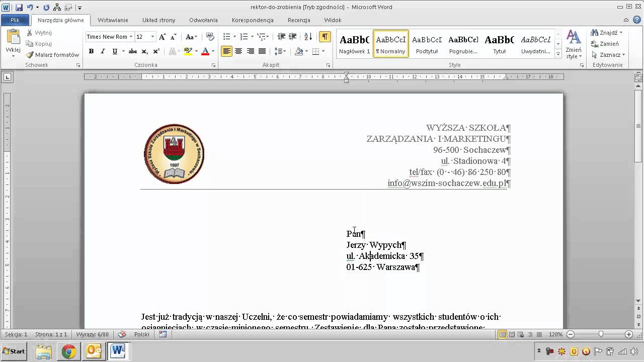Click Zamień replace button
This screenshot has height=362, width=644.
[605, 44]
